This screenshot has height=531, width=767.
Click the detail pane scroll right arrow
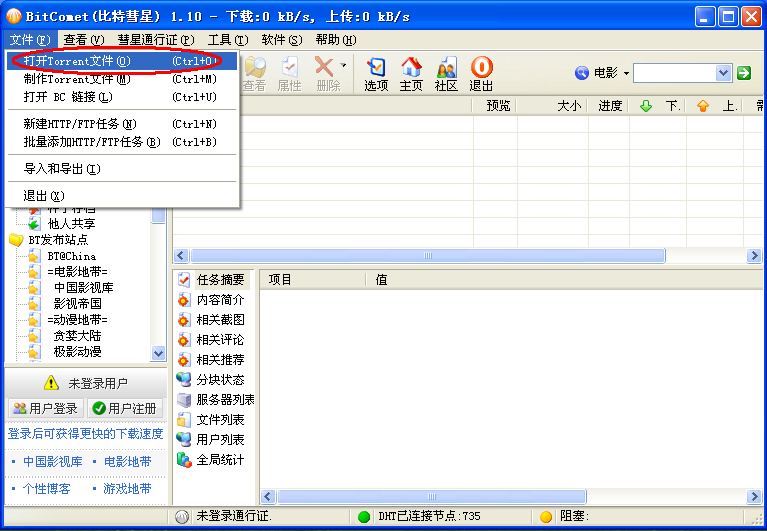tap(754, 497)
